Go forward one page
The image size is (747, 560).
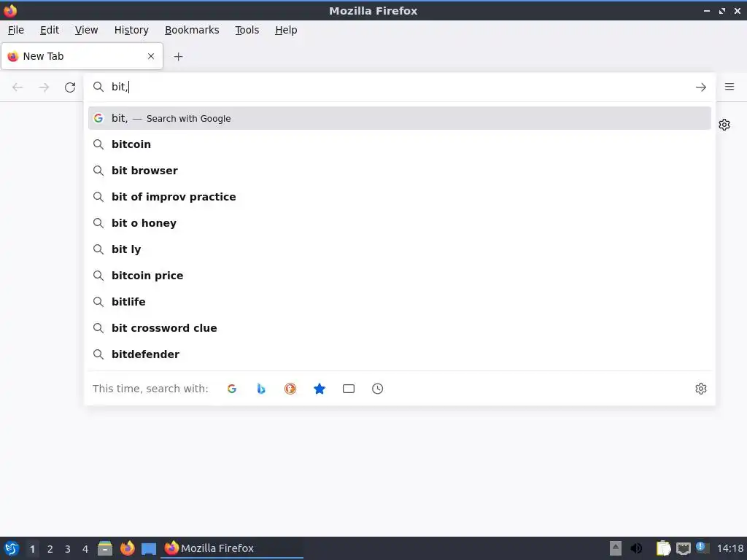pos(44,87)
